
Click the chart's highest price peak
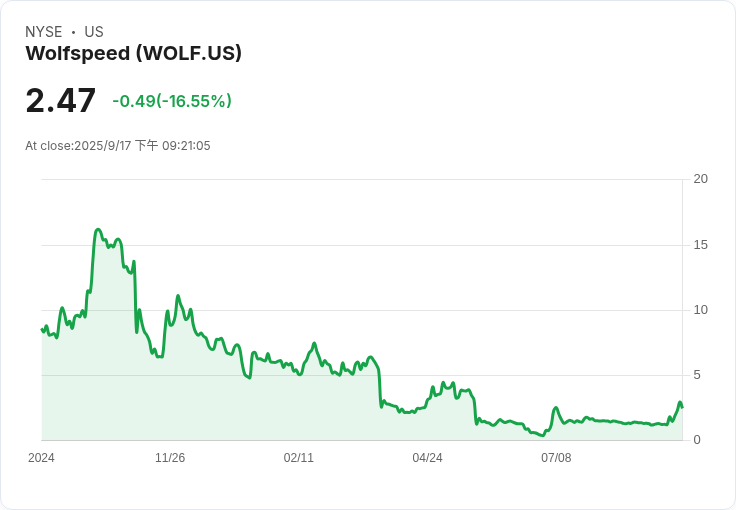pos(98,229)
